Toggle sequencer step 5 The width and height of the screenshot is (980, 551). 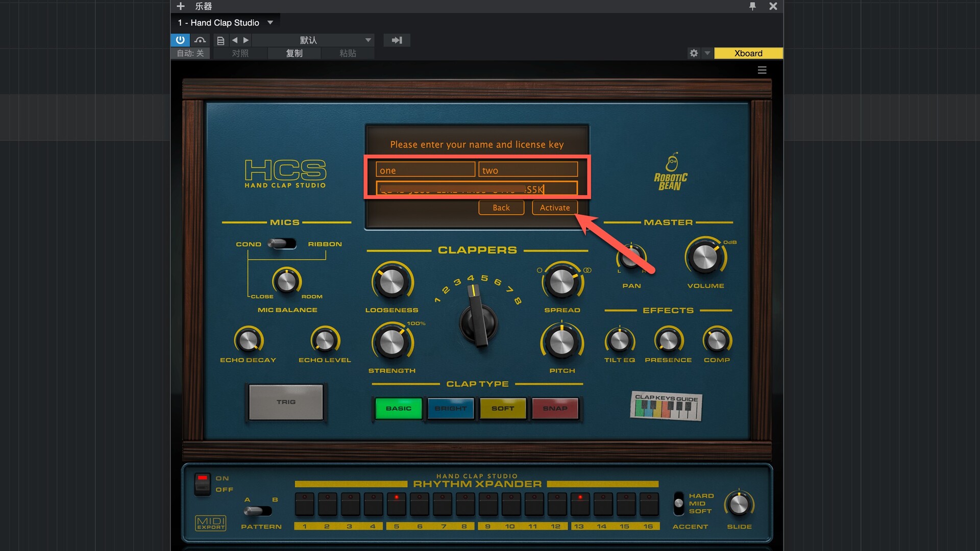pyautogui.click(x=397, y=504)
